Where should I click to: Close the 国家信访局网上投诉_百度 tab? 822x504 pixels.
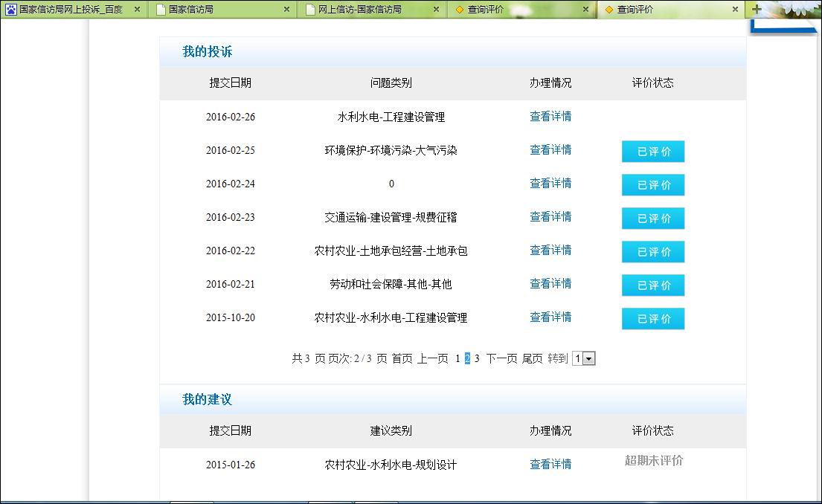click(137, 10)
